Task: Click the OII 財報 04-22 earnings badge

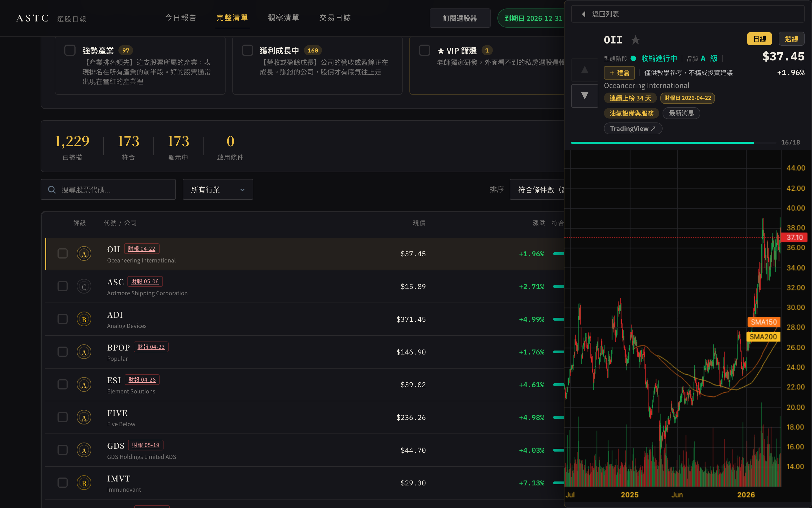Action: (142, 249)
